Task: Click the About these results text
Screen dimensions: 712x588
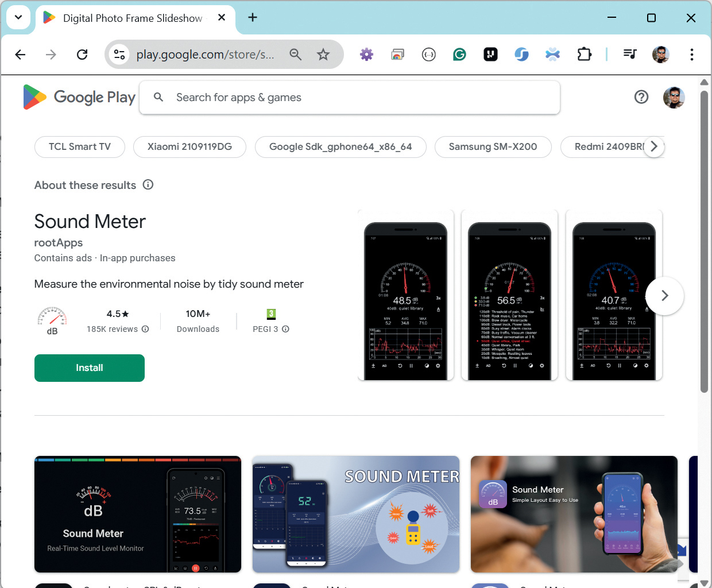Action: point(85,185)
